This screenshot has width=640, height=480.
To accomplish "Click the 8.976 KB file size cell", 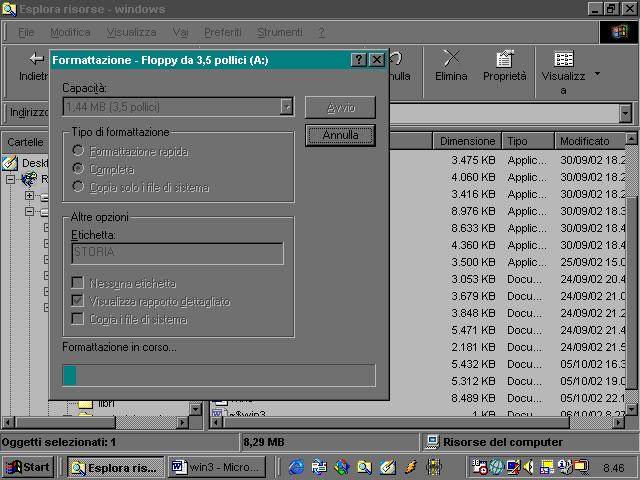I will pyautogui.click(x=473, y=211).
